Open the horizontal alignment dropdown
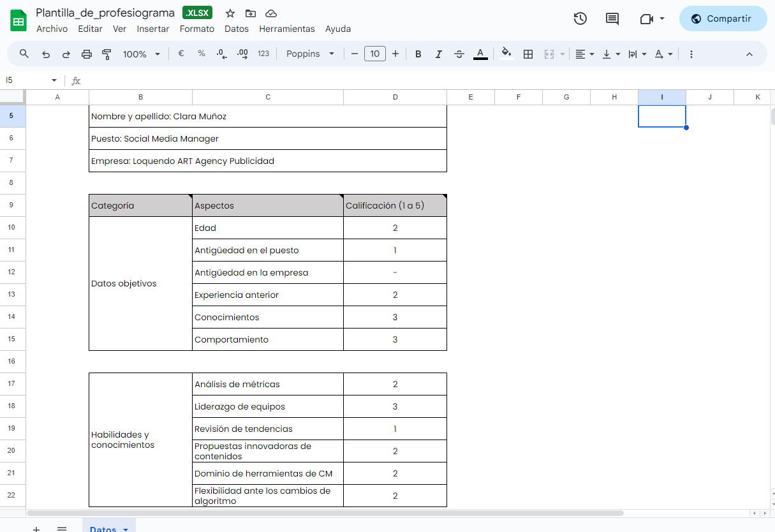 point(584,54)
